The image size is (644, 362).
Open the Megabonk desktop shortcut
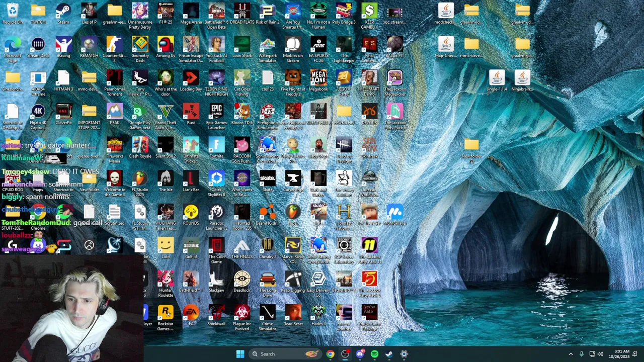[318, 81]
